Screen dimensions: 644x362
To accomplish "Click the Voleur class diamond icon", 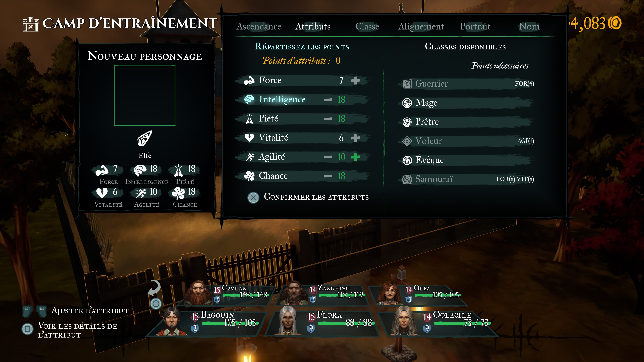I will 407,141.
